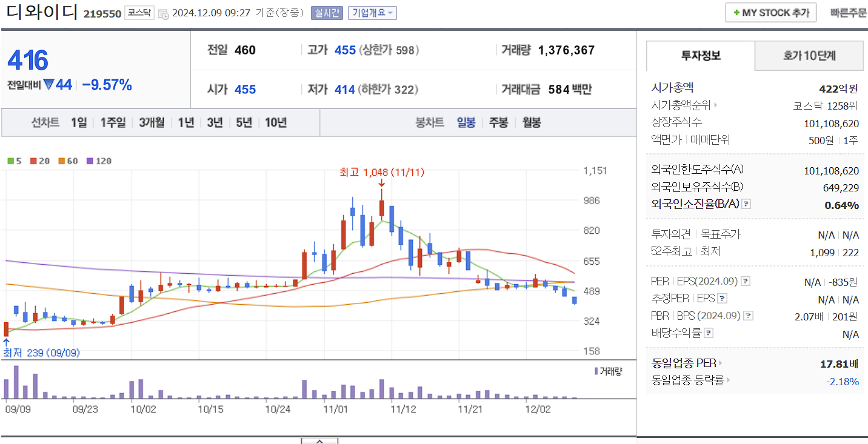Click the MY STOCK 추가 button
This screenshot has height=444, width=868.
coord(770,12)
